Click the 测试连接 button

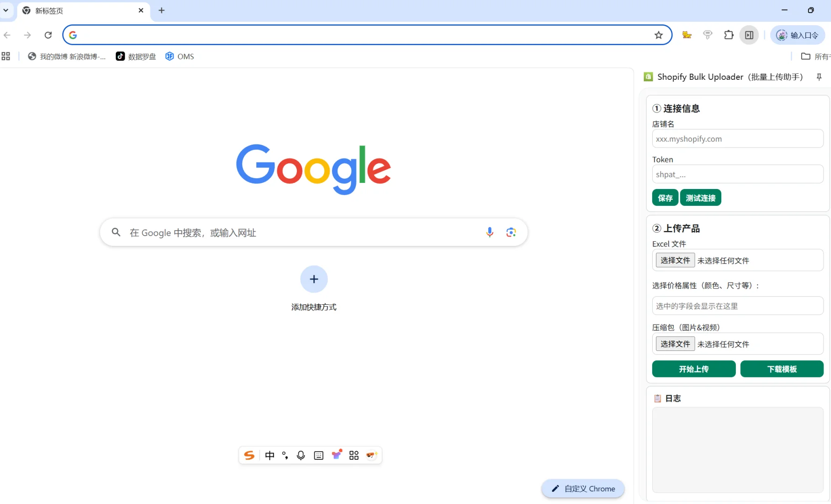point(700,197)
